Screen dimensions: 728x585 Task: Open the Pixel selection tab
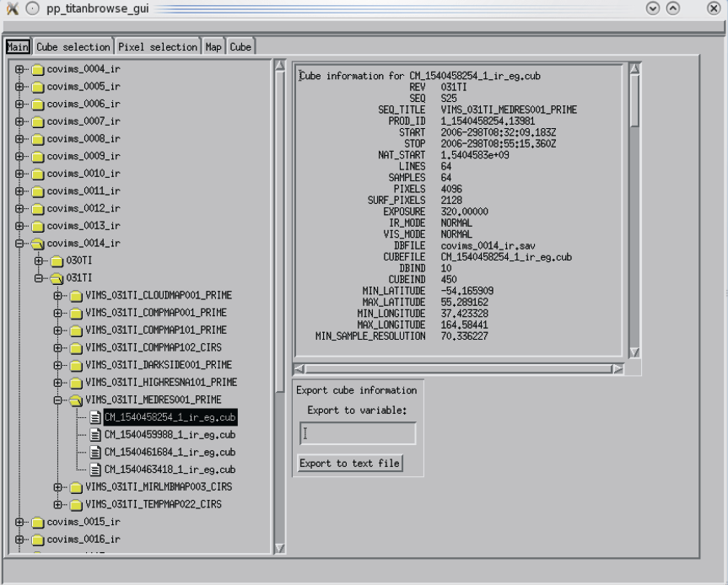pos(158,47)
